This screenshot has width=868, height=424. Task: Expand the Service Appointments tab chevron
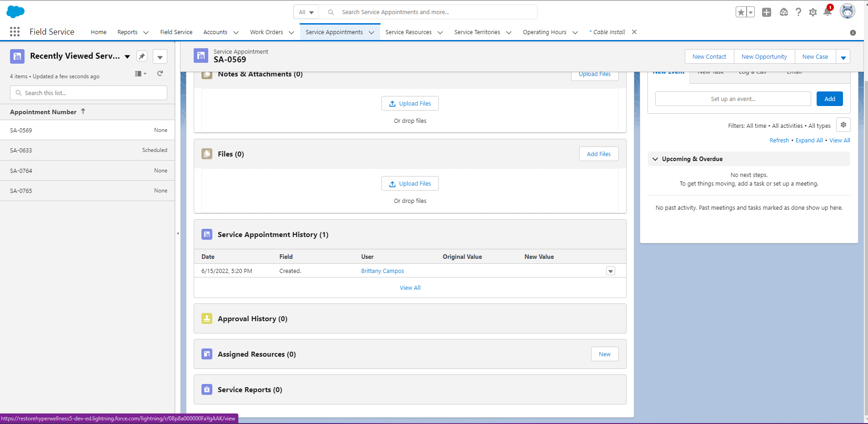(x=371, y=32)
